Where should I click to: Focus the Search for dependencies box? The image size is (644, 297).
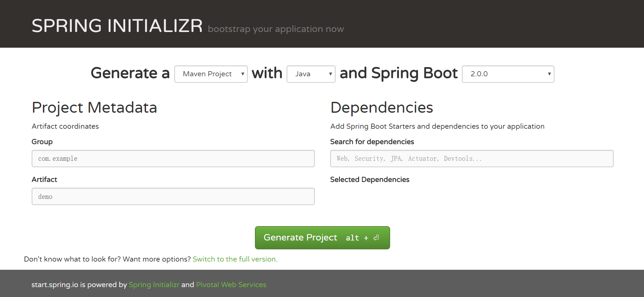click(471, 159)
